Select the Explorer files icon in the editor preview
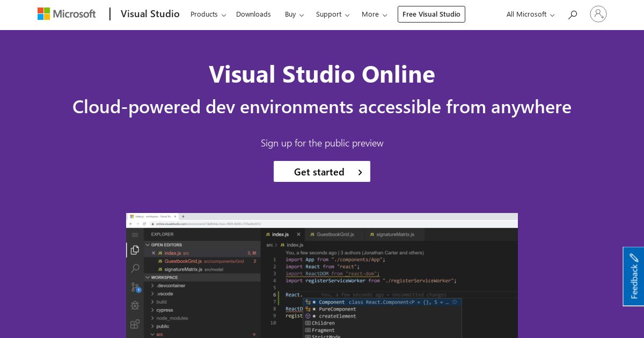Screen dimensions: 644x338 tap(135, 250)
